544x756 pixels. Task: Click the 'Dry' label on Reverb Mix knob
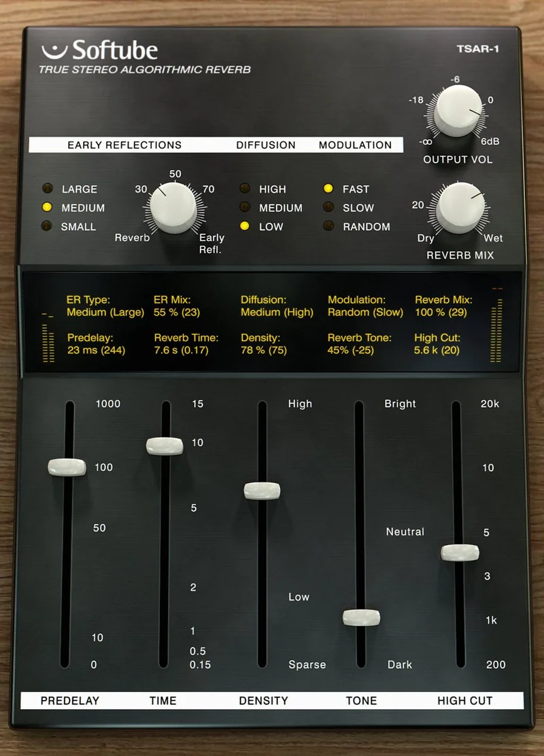[426, 237]
